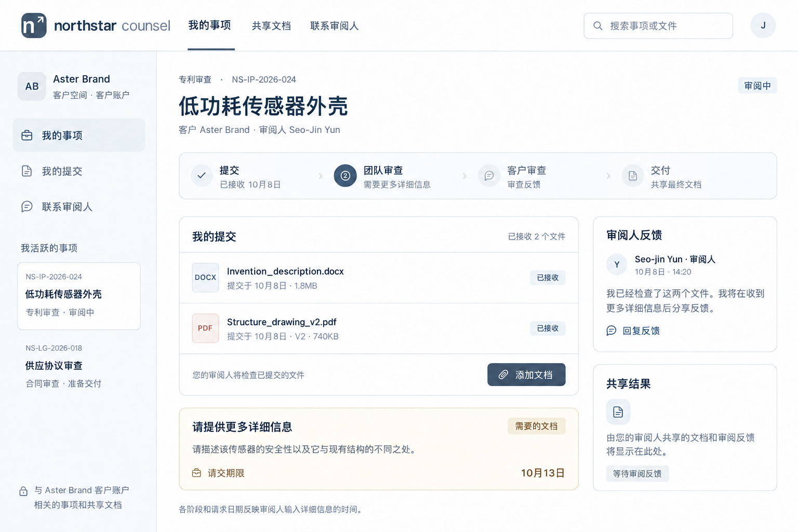Select 我的提交 in the sidebar menu

point(79,171)
